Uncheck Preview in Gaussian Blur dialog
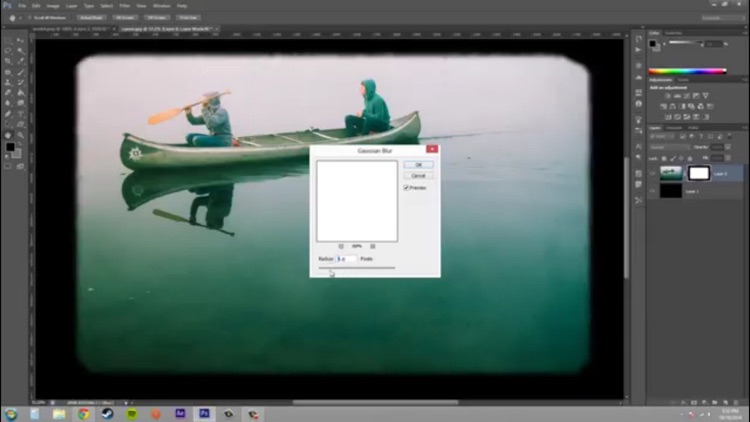The image size is (750, 422). pyautogui.click(x=406, y=188)
